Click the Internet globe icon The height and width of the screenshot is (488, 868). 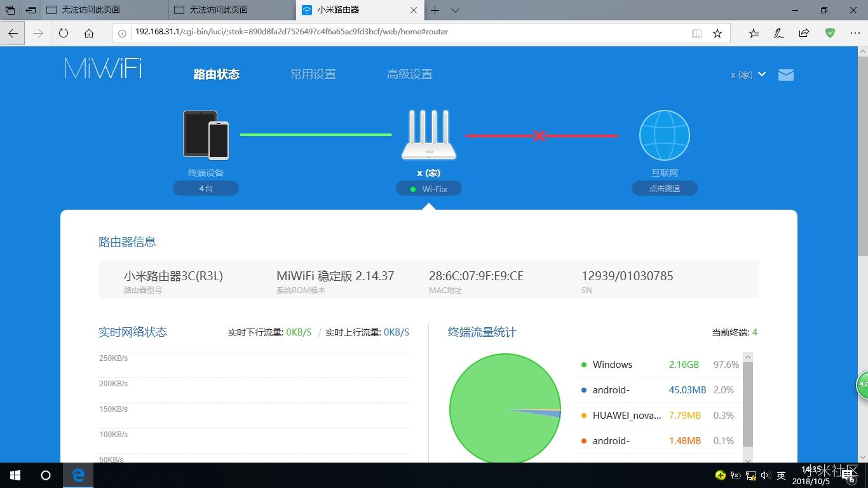pyautogui.click(x=664, y=135)
